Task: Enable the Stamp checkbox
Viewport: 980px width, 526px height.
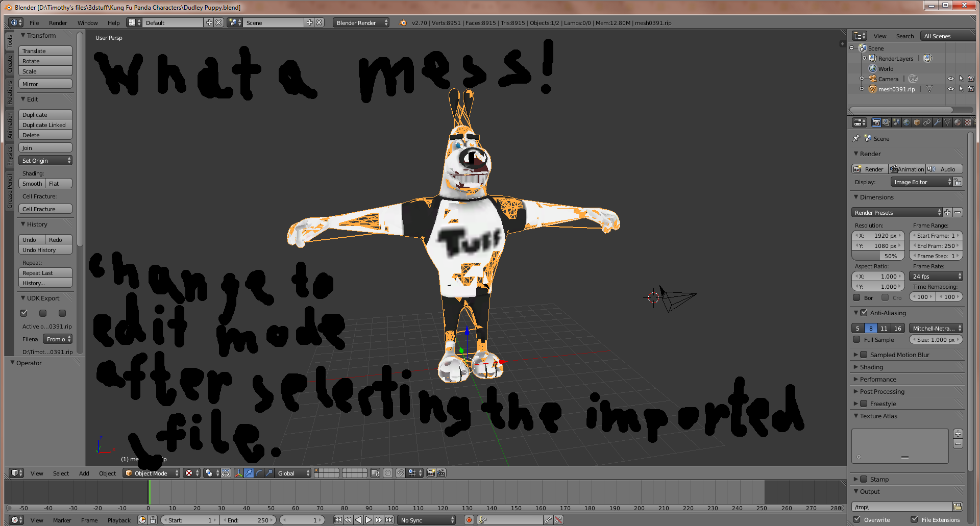Action: (x=864, y=479)
